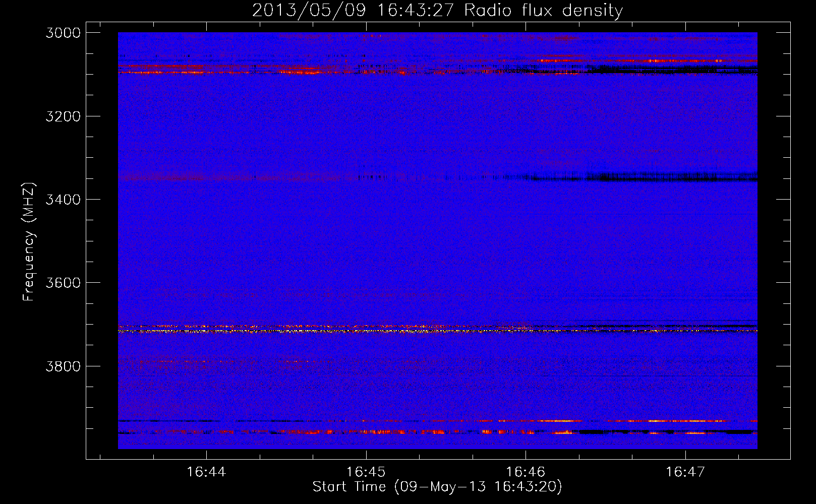Click the 3800 frequency tick label
This screenshot has height=504, width=816.
pos(63,366)
